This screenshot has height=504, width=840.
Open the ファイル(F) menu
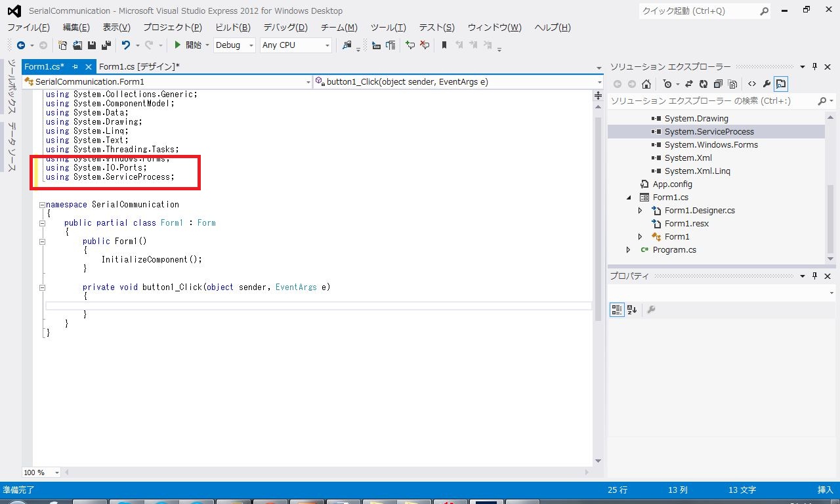(28, 28)
